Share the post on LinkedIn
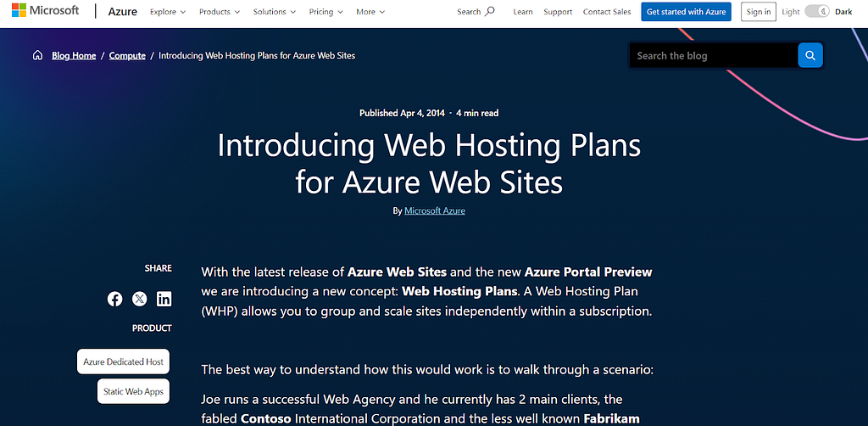Image resolution: width=868 pixels, height=426 pixels. coord(164,300)
